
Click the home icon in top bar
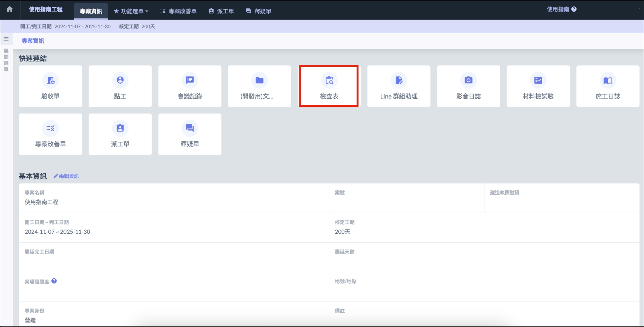[10, 9]
